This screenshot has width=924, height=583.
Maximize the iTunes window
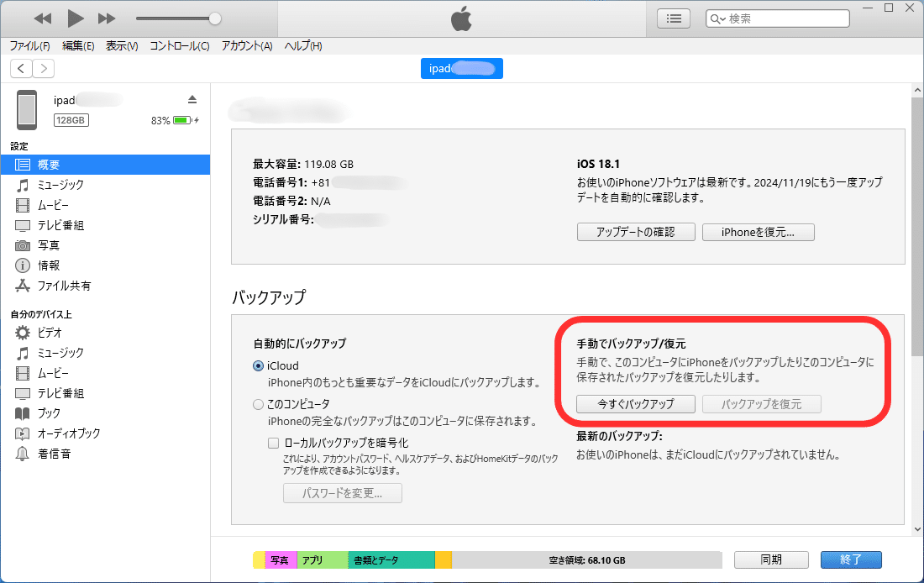[x=889, y=8]
